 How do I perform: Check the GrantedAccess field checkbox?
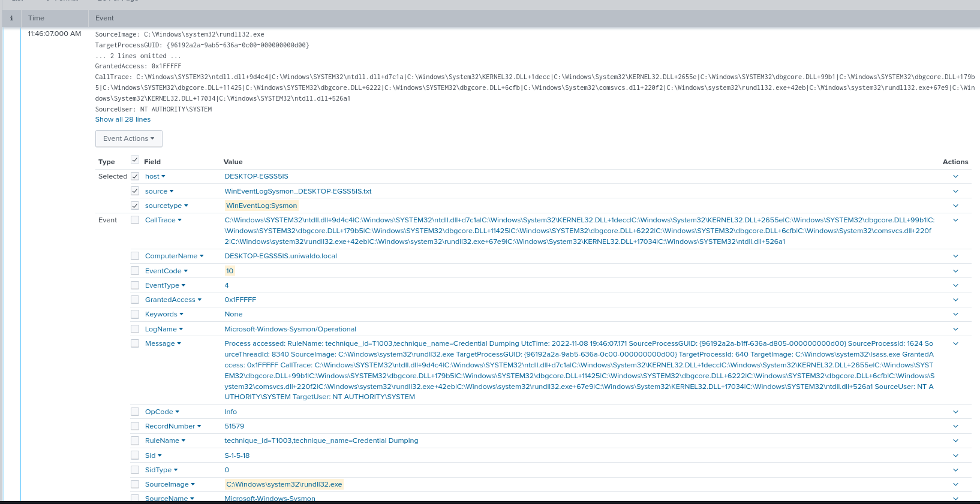pos(135,300)
